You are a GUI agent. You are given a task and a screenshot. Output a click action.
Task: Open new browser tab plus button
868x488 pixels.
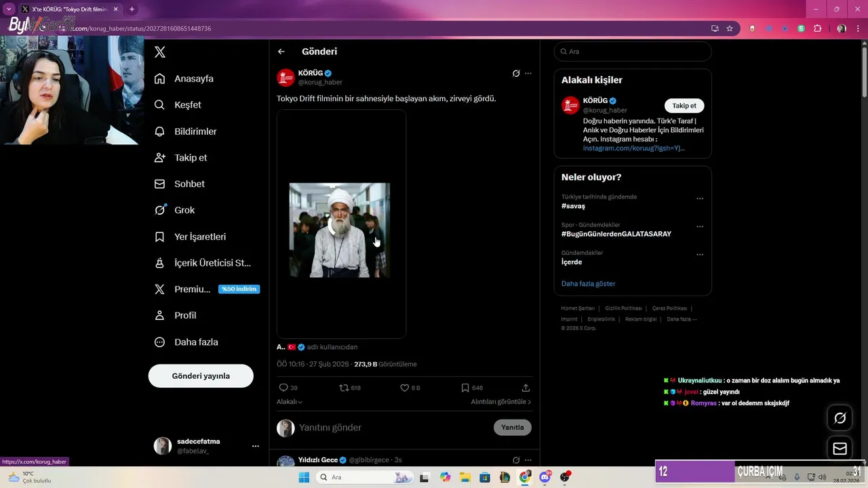tap(132, 9)
